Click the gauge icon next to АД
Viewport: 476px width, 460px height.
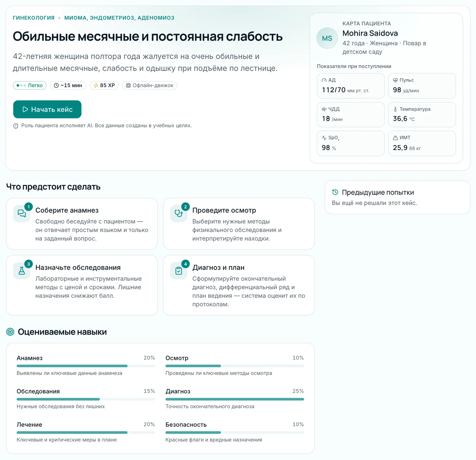(324, 80)
